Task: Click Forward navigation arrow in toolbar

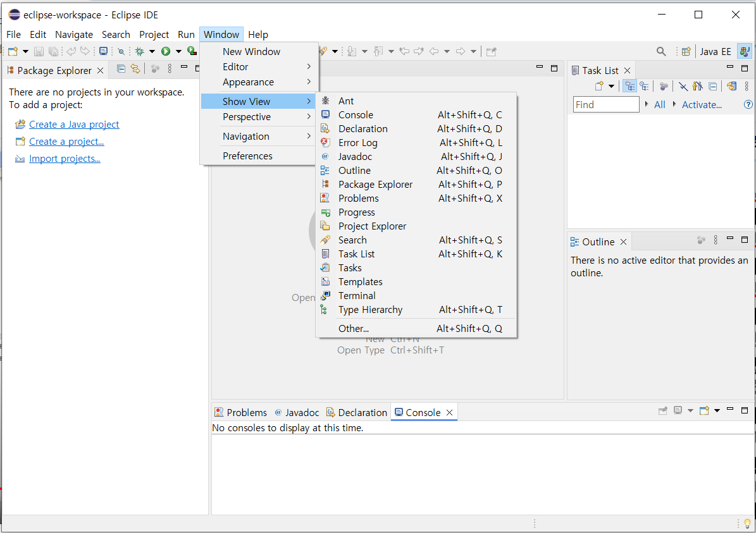Action: click(x=461, y=51)
